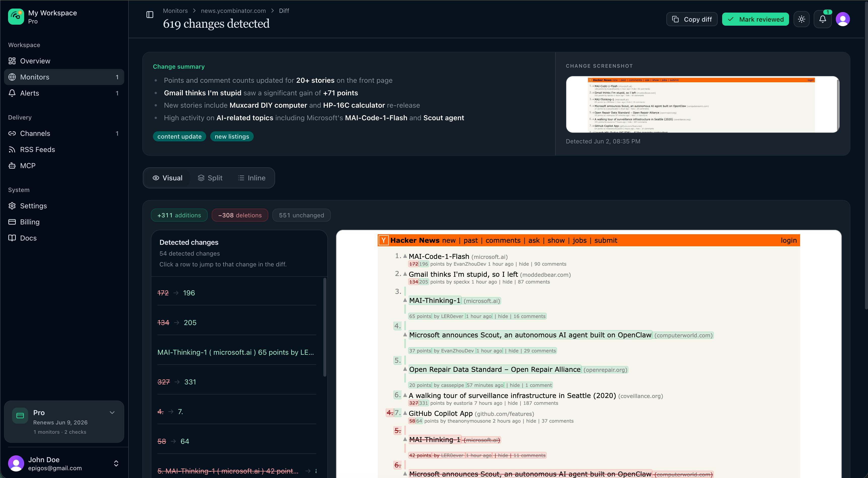Viewport: 868px width, 478px height.
Task: Upvote the MAI-Code-1-Flash story arrow
Action: [405, 256]
